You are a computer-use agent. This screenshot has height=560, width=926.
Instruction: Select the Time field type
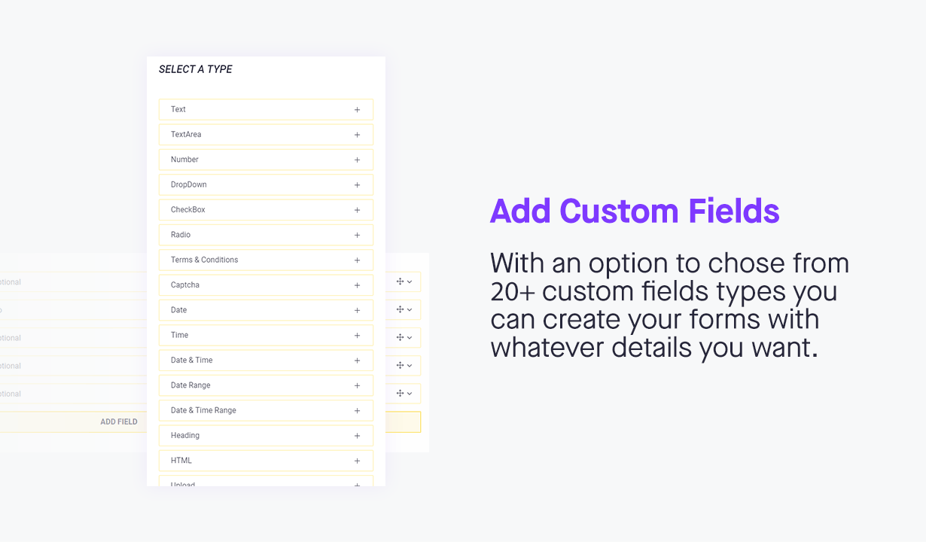point(266,335)
